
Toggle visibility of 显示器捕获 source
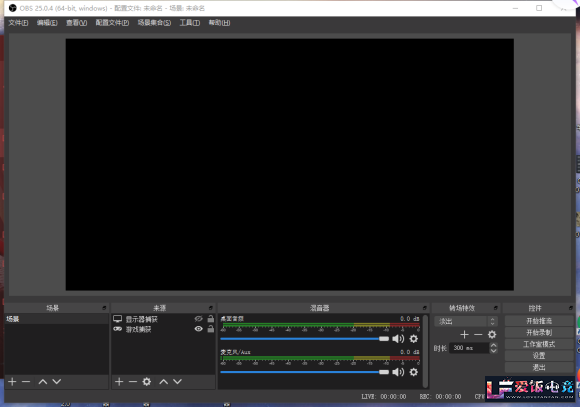point(199,319)
